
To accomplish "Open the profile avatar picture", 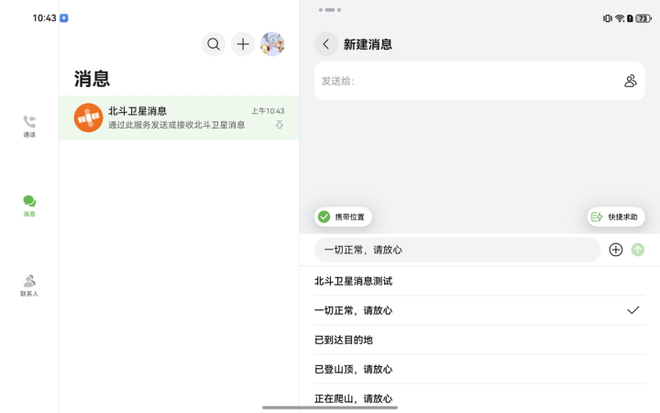I will click(272, 44).
